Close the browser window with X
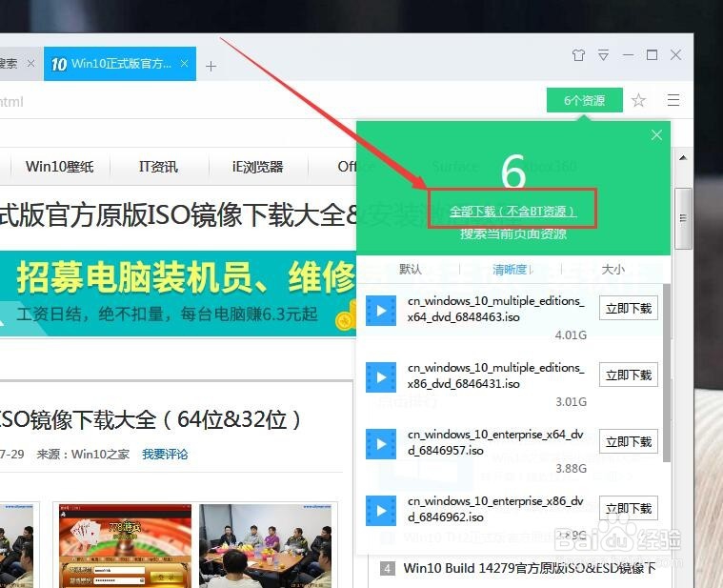This screenshot has height=588, width=723. tap(676, 55)
